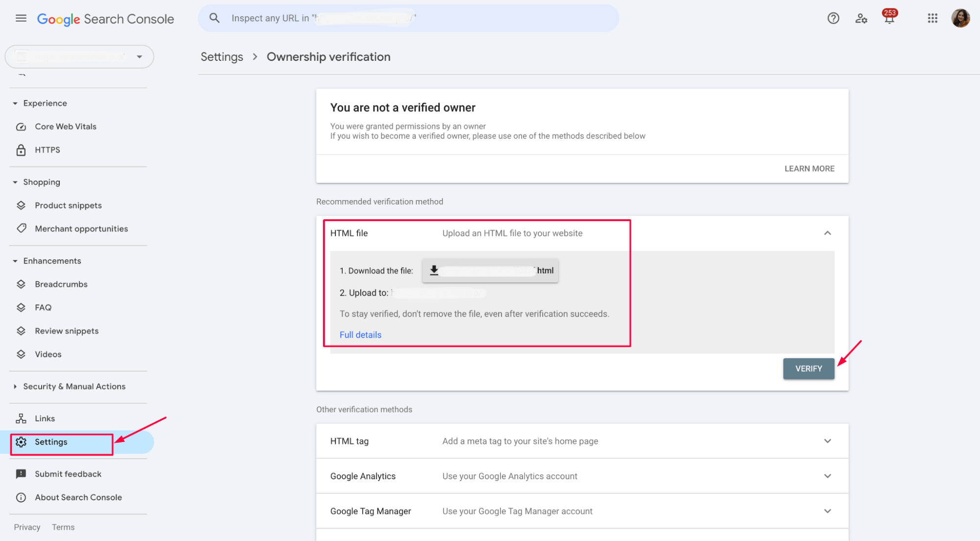The height and width of the screenshot is (541, 980).
Task: Focus the Inspect any URL search field
Action: pos(408,18)
